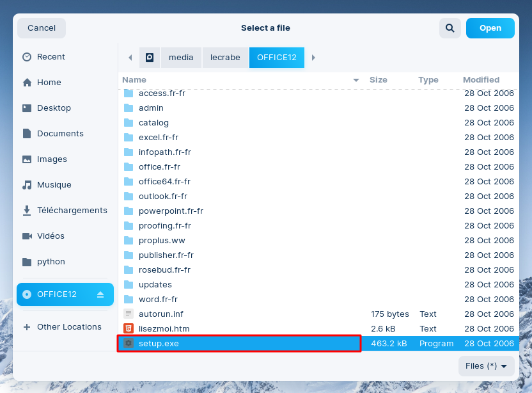Sort by Type column header
The image size is (532, 393).
click(428, 80)
